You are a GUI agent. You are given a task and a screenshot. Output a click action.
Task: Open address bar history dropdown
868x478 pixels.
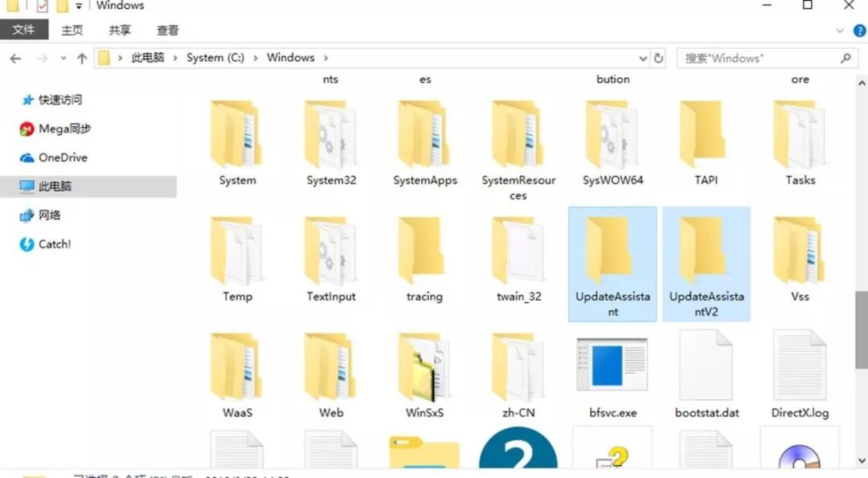(x=643, y=58)
